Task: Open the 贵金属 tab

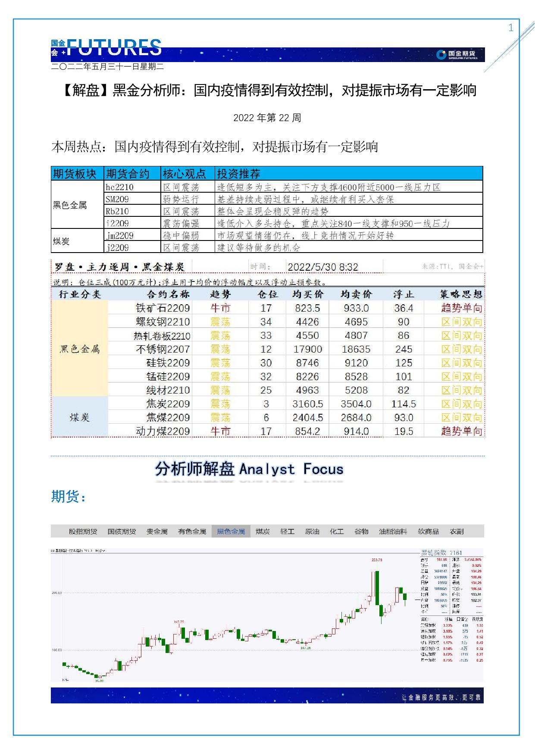Action: [x=157, y=531]
